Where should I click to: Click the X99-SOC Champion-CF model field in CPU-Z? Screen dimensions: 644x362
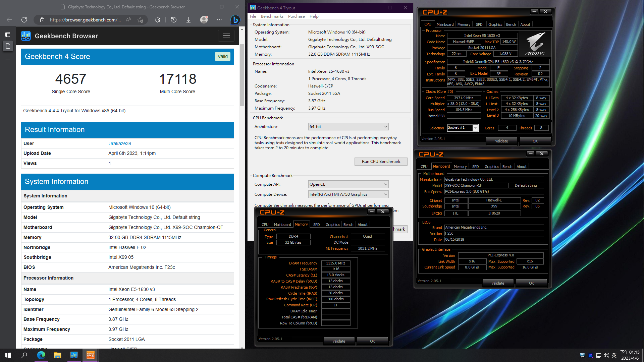coord(476,185)
